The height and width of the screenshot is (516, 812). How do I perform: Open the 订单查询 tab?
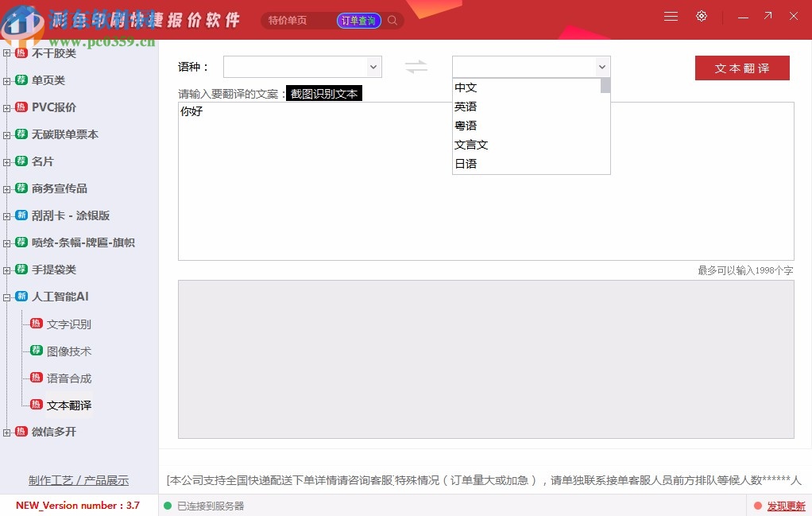click(358, 20)
